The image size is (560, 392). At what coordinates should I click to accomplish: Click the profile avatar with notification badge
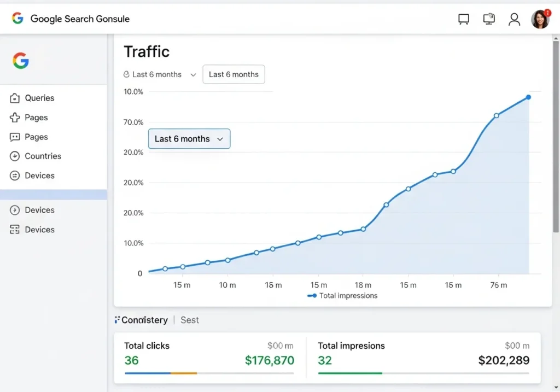[x=540, y=19]
